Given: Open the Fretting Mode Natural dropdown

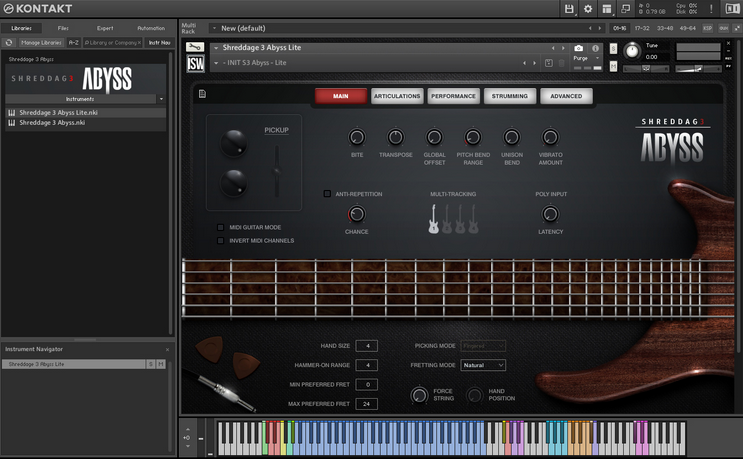Looking at the screenshot, I should pyautogui.click(x=483, y=365).
